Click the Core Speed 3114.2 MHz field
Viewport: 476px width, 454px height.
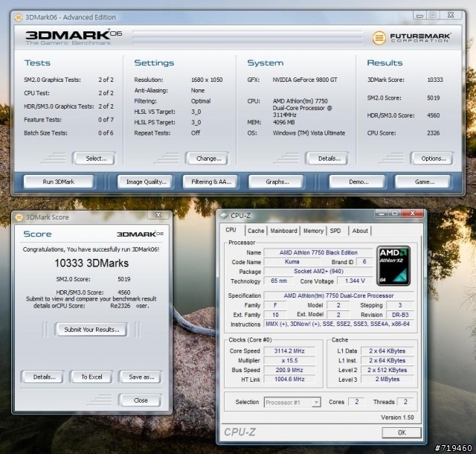[x=289, y=351]
